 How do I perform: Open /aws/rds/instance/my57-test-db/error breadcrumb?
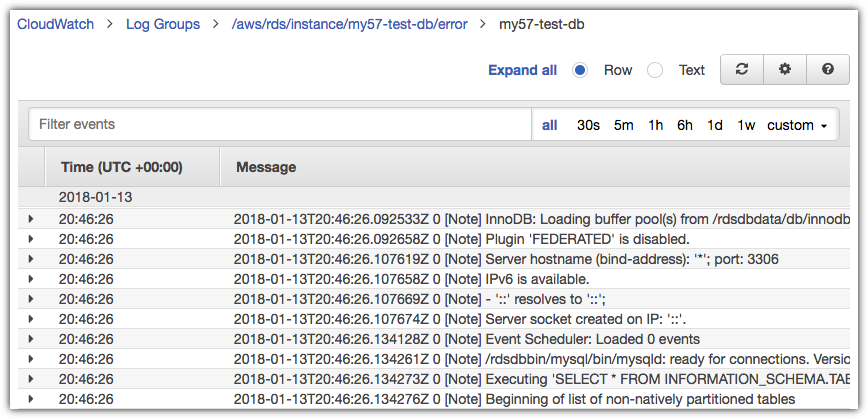click(349, 24)
